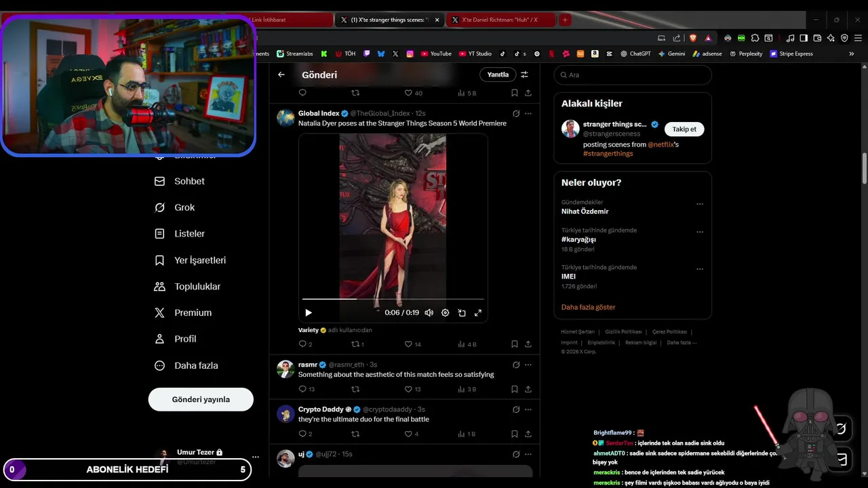Click the Brave Shields icon
The image size is (868, 488).
click(x=692, y=38)
